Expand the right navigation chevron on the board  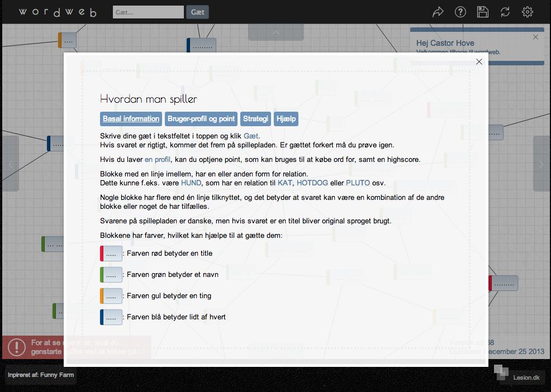pos(541,164)
